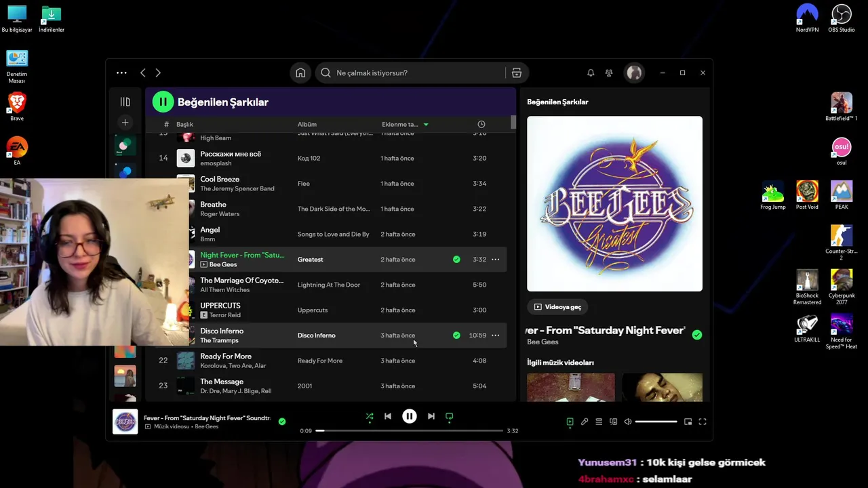Open the play queue icon
Viewport: 868px width, 488px height.
[599, 422]
